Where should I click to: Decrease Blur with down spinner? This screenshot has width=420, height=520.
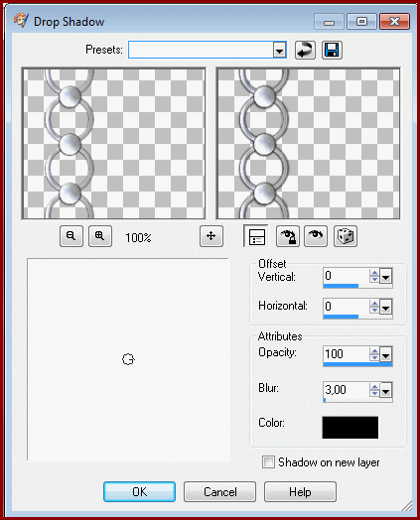pos(374,393)
